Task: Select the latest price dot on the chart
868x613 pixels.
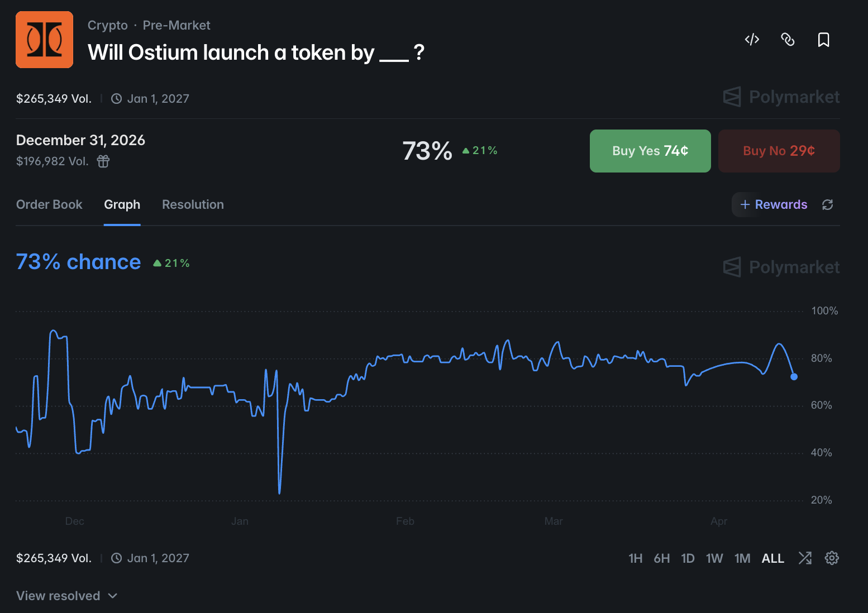Action: [794, 377]
